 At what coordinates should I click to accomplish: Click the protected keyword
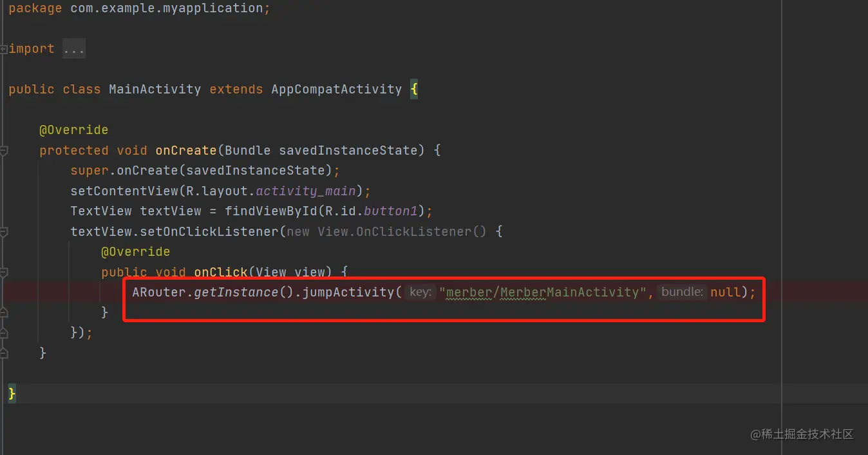pos(74,150)
